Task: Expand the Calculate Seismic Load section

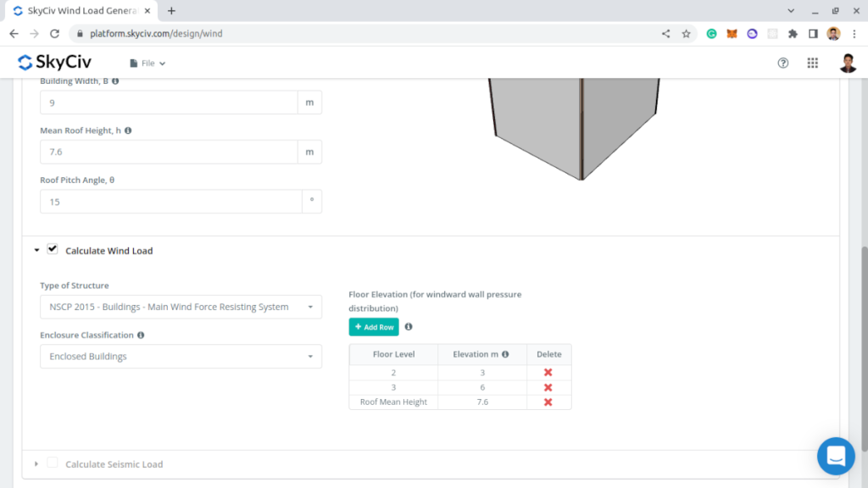Action: tap(36, 464)
